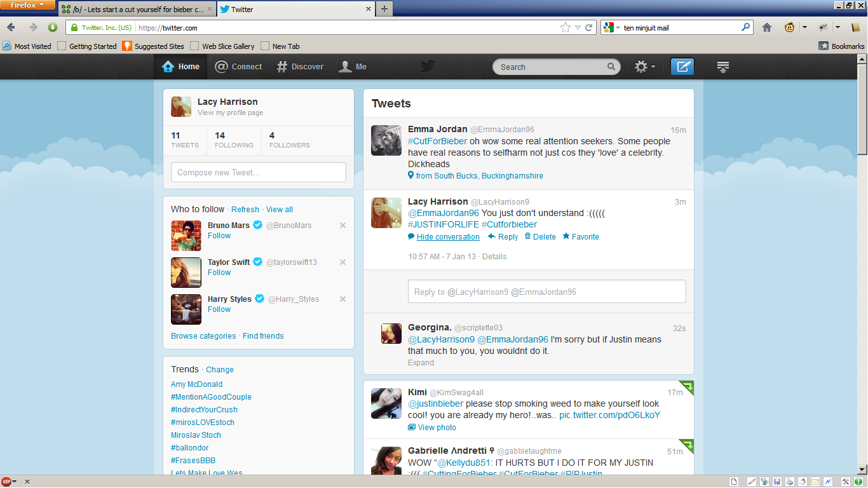The height and width of the screenshot is (488, 868).
Task: Click the search magnifier icon in Twitter search
Action: [x=611, y=67]
